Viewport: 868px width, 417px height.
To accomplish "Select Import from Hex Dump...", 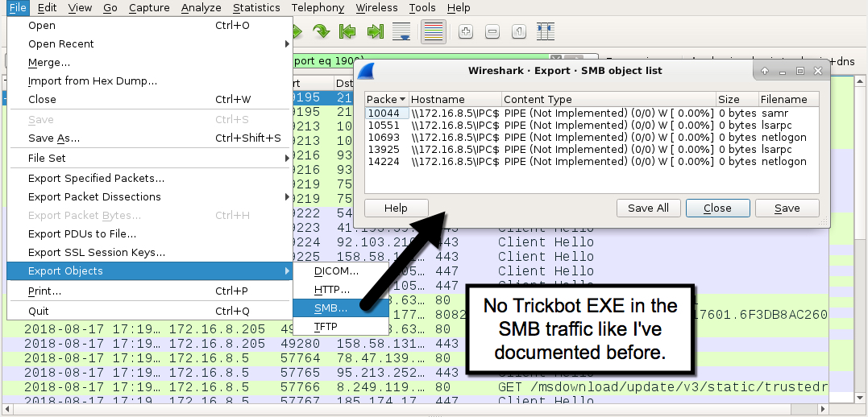I will click(x=149, y=81).
